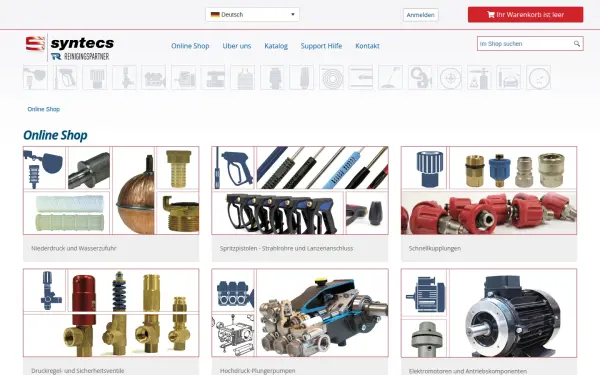Click the Online Shop breadcrumb link

[44, 109]
